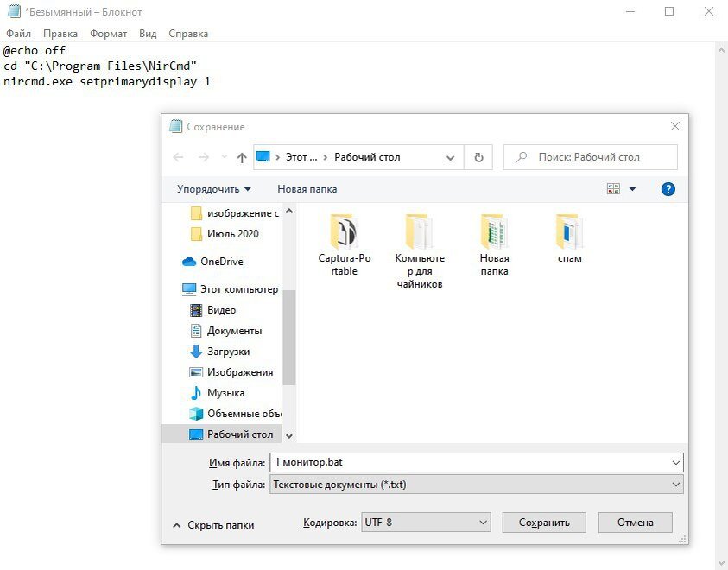Click the help question mark icon
The image size is (728, 570).
click(668, 189)
